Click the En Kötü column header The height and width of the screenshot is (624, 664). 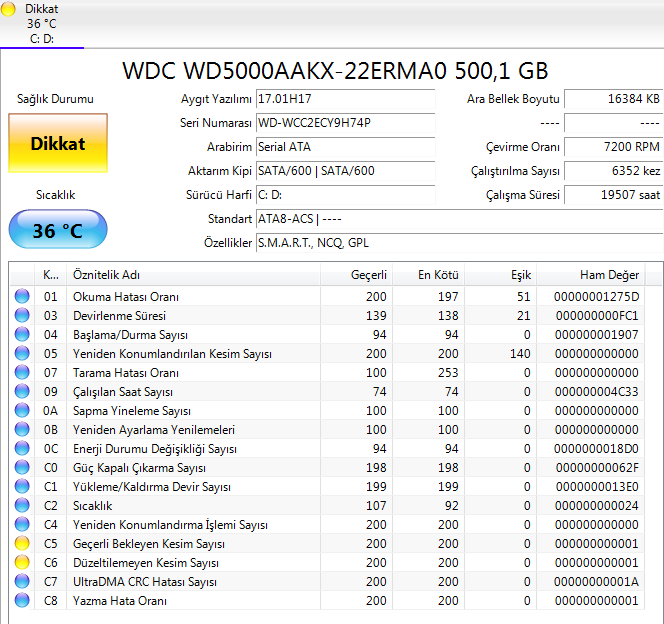(429, 275)
